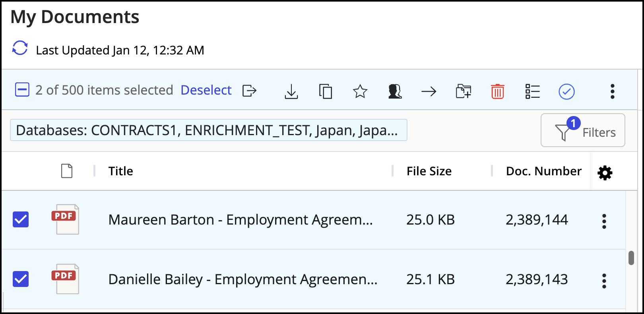
Task: Click the Databases filter field
Action: 208,130
